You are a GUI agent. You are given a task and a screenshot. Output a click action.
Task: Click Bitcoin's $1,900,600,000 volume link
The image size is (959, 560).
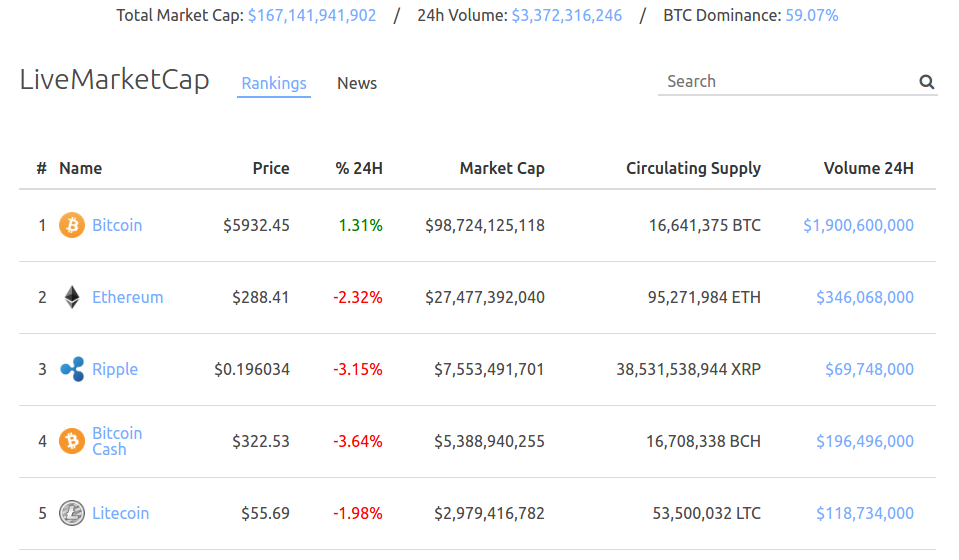click(858, 226)
